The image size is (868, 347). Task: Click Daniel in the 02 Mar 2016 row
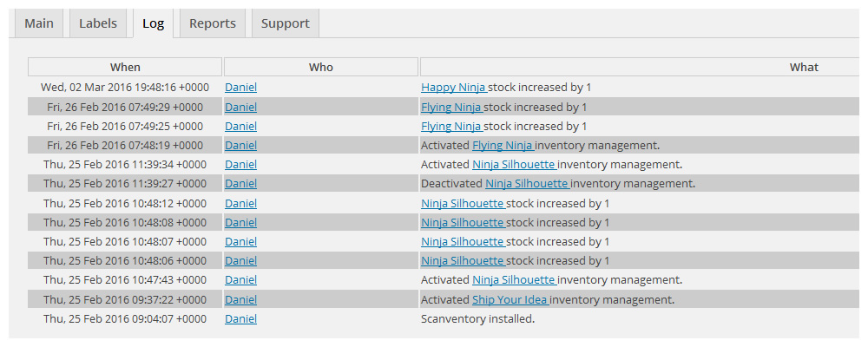click(x=240, y=88)
